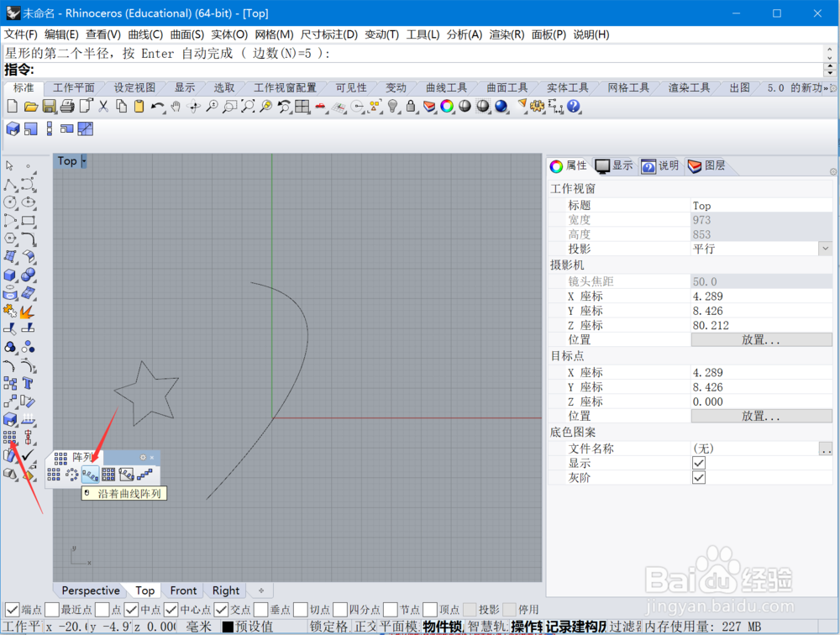Click the Array along curve icon

pos(90,475)
